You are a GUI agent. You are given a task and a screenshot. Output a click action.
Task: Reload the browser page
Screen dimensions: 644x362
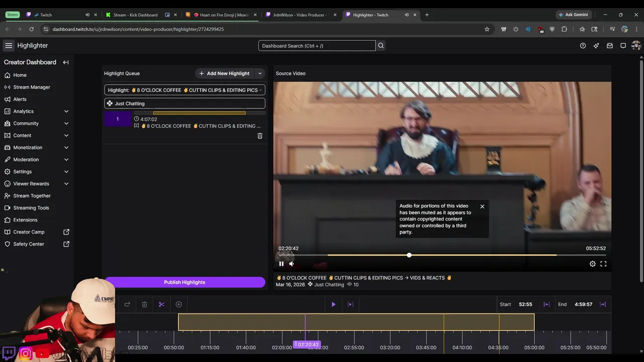click(31, 29)
